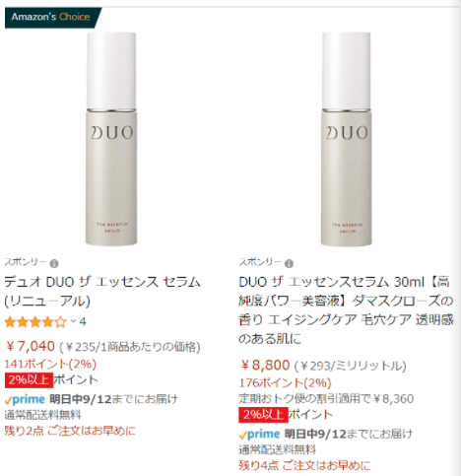This screenshot has height=476, width=461.
Task: Click red 2%以上 badge under right product
Action: (x=264, y=415)
